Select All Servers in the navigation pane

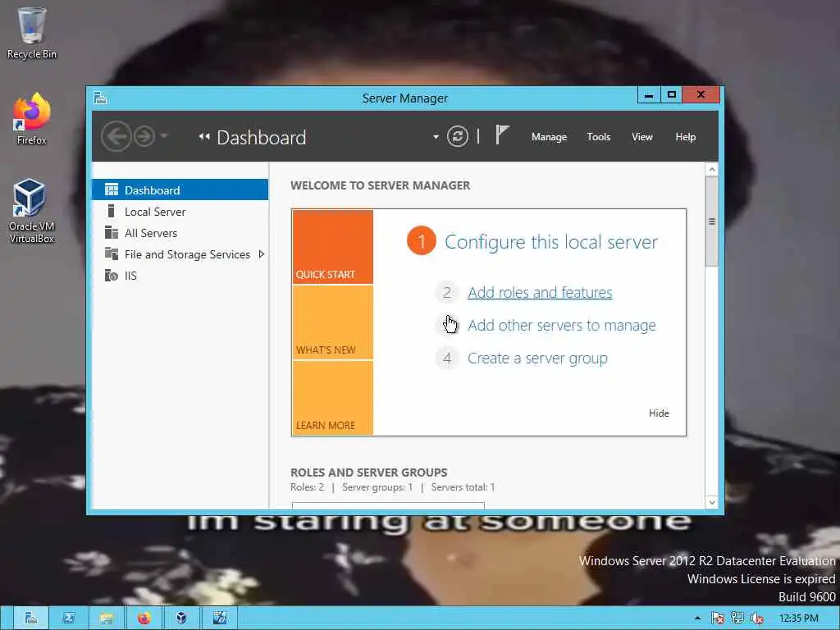pos(180,233)
